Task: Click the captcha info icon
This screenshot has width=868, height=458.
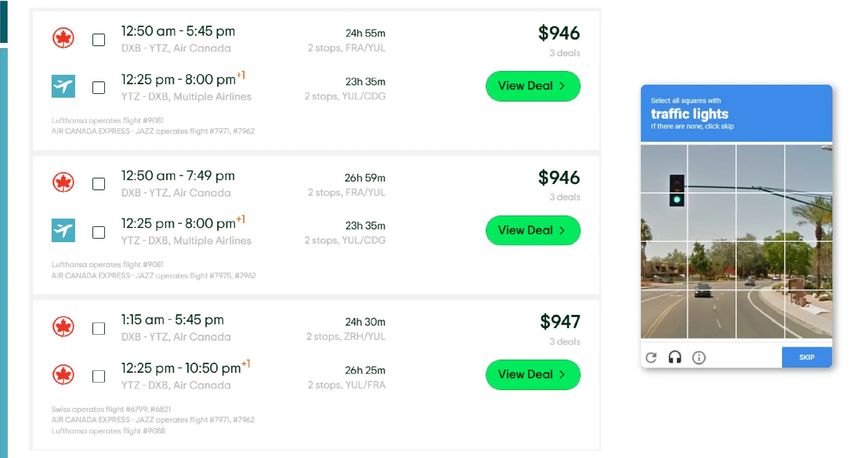Action: pos(699,358)
